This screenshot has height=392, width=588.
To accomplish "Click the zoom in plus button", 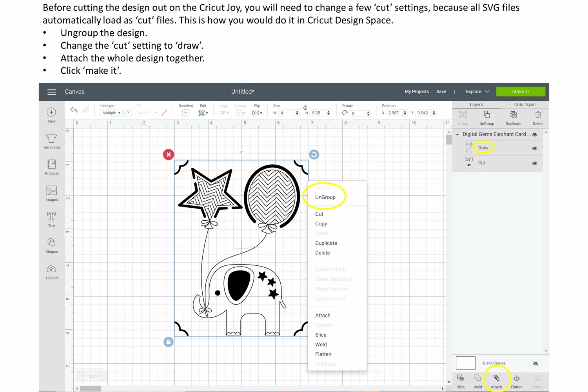I will click(103, 376).
